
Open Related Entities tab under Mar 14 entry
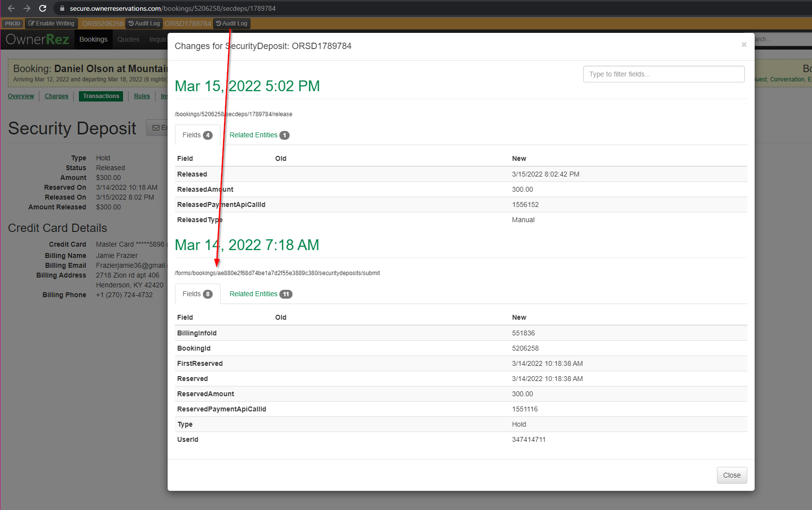click(x=260, y=294)
